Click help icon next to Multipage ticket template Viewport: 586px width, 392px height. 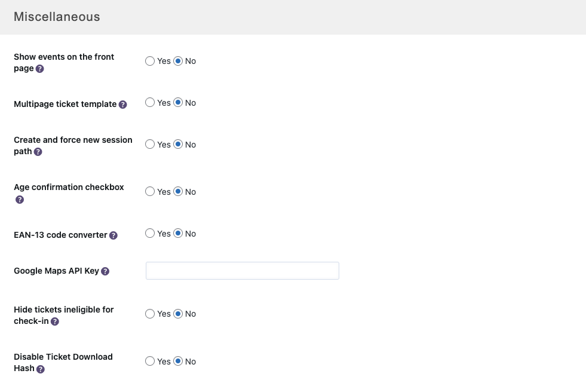122,105
